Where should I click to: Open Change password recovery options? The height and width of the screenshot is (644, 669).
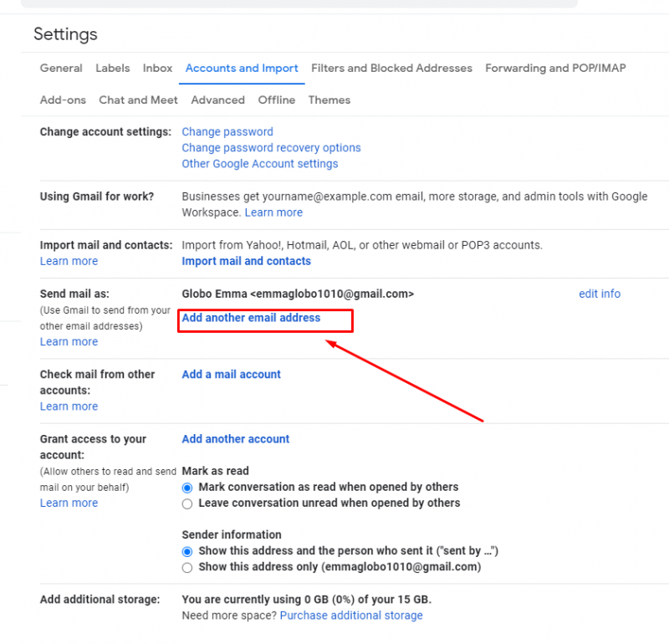tap(271, 147)
